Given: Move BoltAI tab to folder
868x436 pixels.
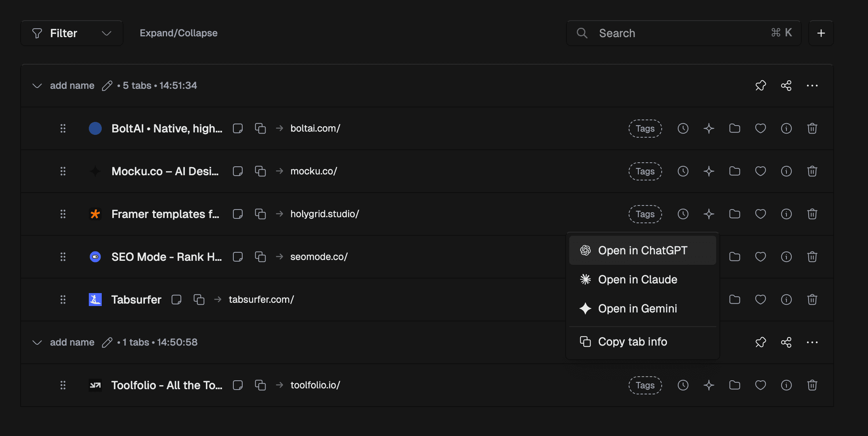Looking at the screenshot, I should point(735,128).
